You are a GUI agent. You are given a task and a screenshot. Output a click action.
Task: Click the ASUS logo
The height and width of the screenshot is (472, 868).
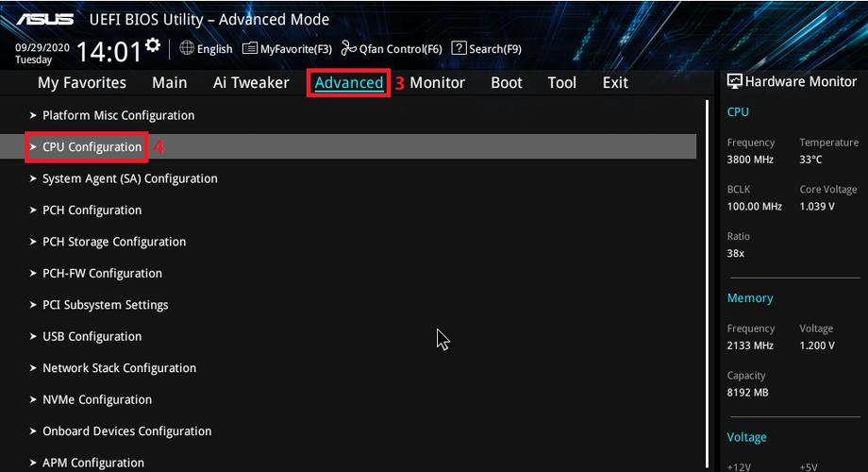(x=45, y=20)
